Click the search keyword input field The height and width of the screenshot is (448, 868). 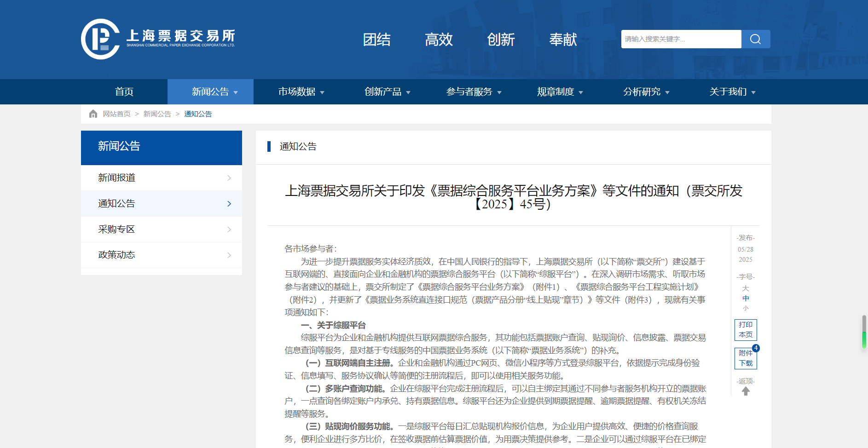(x=681, y=39)
